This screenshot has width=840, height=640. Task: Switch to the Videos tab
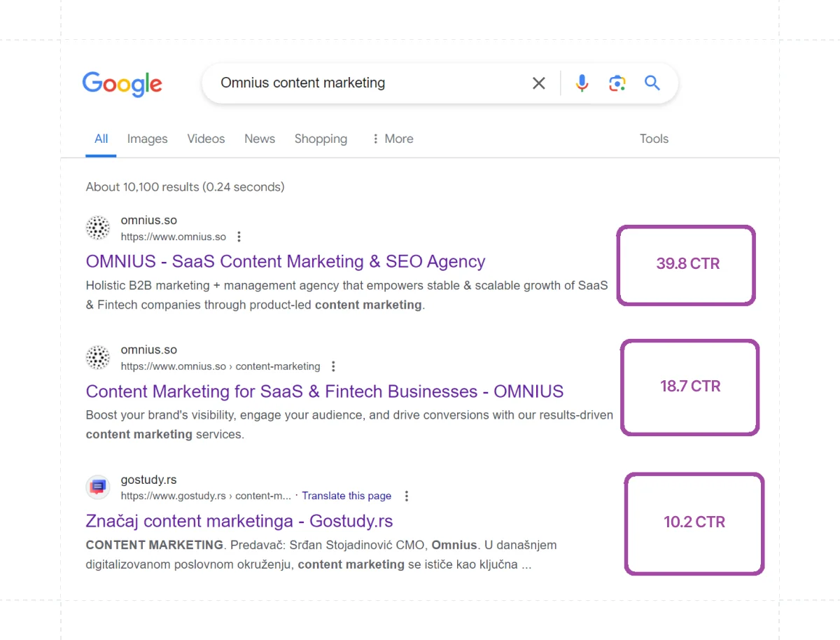pyautogui.click(x=206, y=139)
